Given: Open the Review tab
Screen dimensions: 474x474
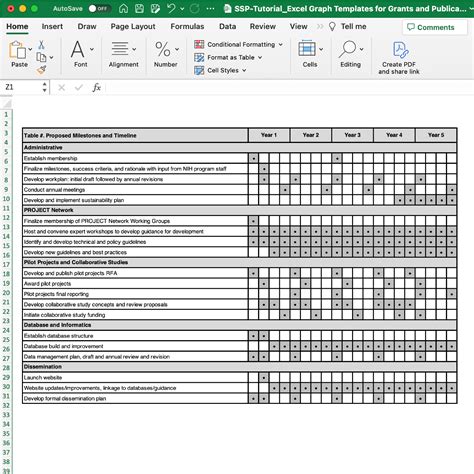Looking at the screenshot, I should click(263, 26).
